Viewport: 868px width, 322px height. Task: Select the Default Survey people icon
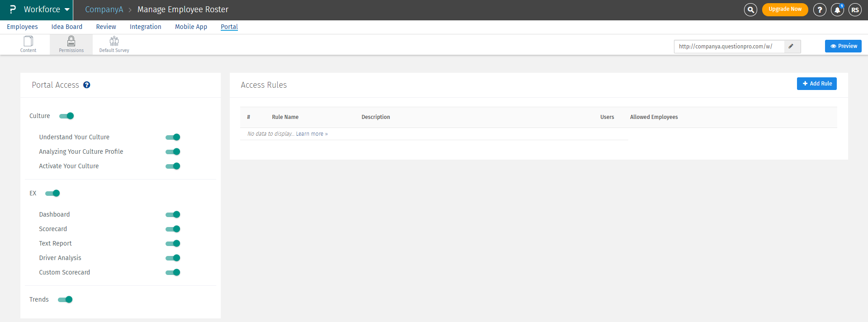point(114,41)
